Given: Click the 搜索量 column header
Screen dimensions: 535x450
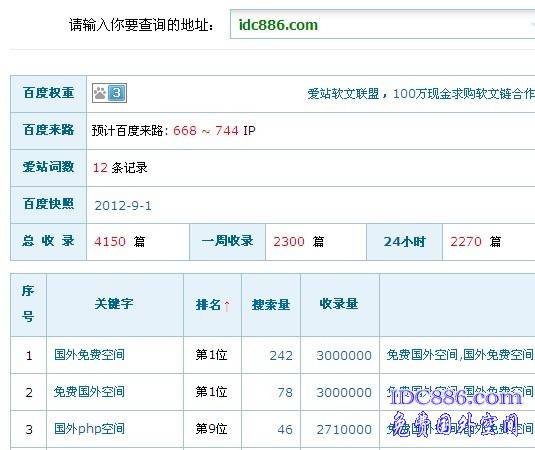Looking at the screenshot, I should [271, 305].
